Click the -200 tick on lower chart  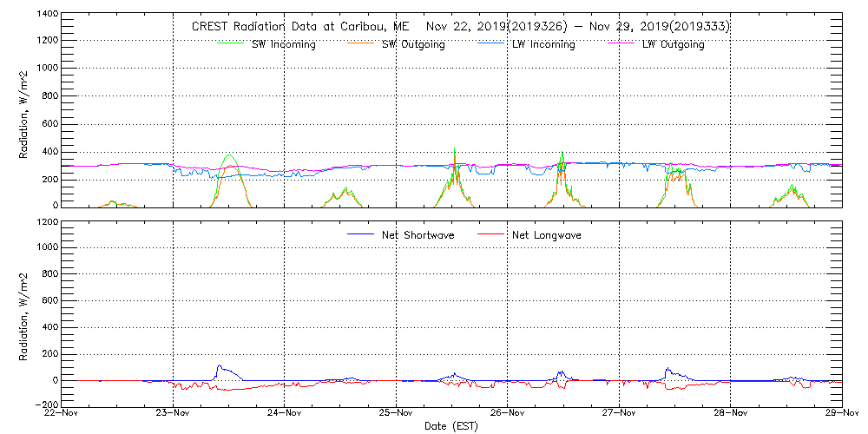point(47,404)
